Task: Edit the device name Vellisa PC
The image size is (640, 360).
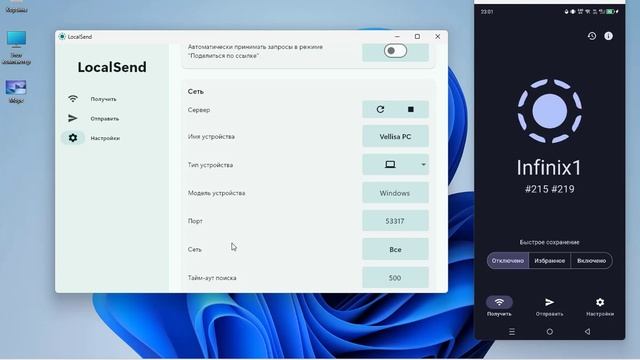Action: [x=395, y=136]
